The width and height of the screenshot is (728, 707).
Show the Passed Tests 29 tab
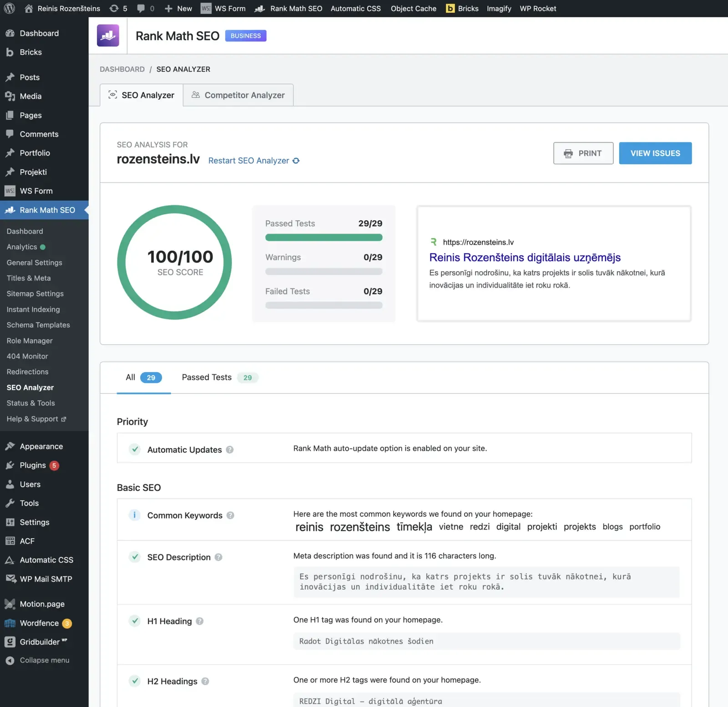[220, 378]
